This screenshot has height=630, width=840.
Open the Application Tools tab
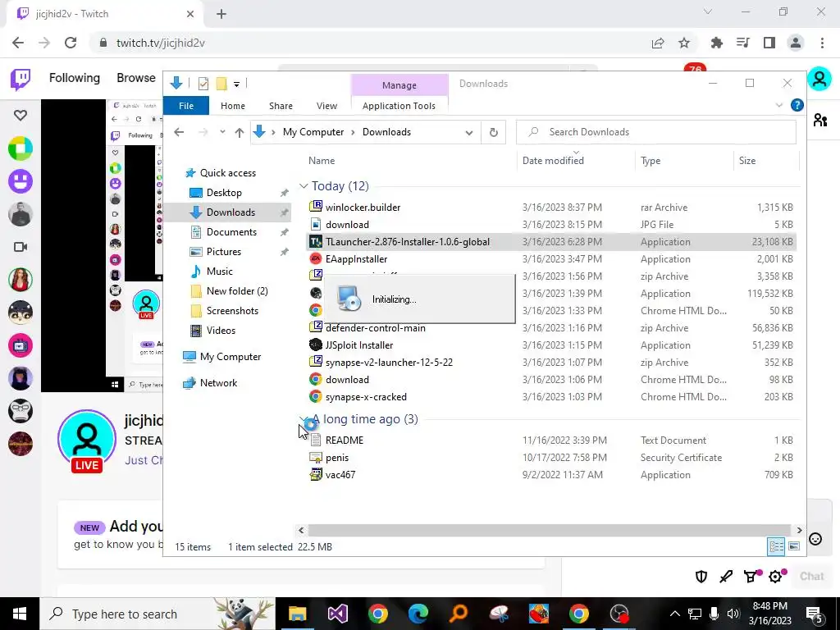(399, 106)
